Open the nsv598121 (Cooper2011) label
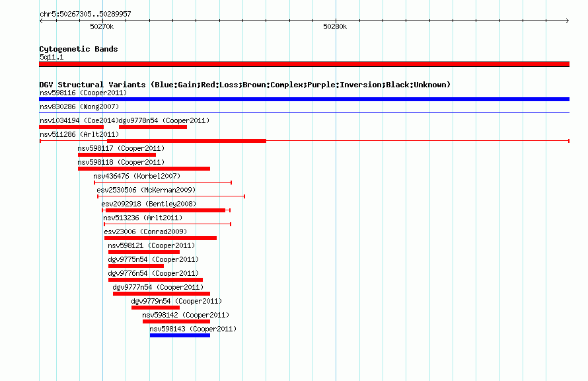This screenshot has width=588, height=381. coord(151,245)
